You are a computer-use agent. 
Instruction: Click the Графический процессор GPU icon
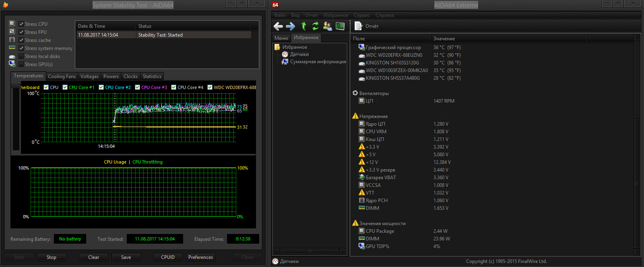point(362,47)
